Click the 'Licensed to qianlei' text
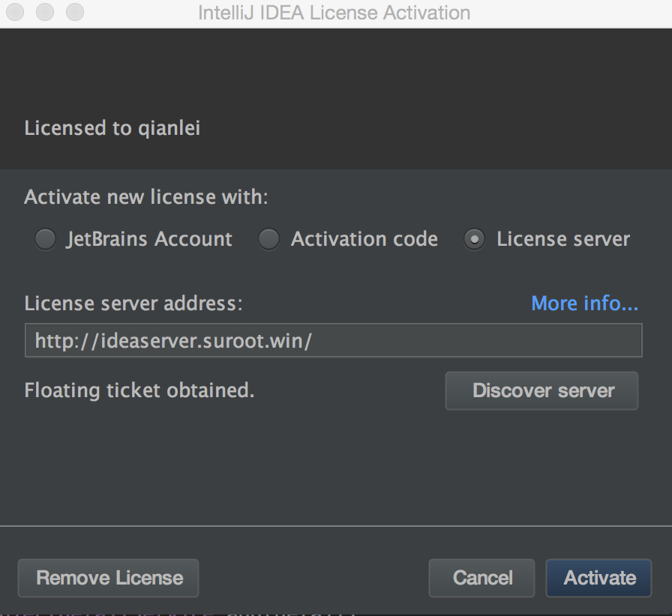Image resolution: width=672 pixels, height=616 pixels. coord(112,128)
